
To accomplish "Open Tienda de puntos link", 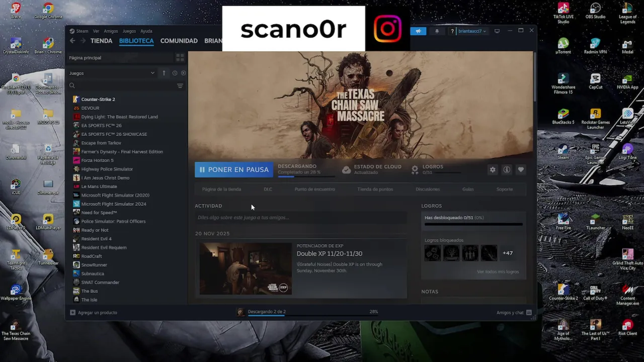I will pyautogui.click(x=375, y=190).
